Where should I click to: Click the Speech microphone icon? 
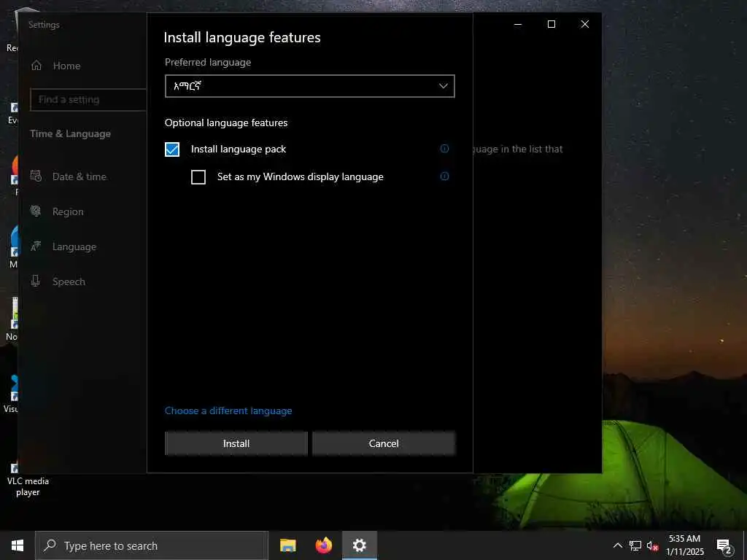point(35,281)
